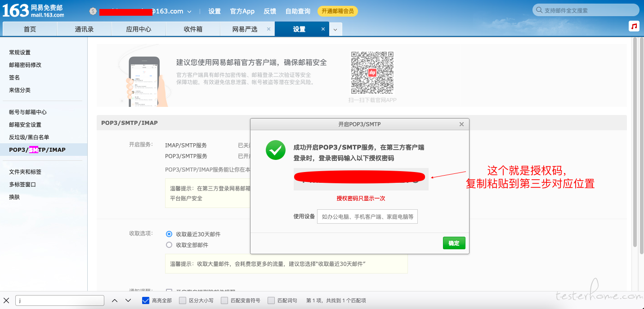Switch to the 首页 tab
Image resolution: width=644 pixels, height=309 pixels.
[30, 29]
